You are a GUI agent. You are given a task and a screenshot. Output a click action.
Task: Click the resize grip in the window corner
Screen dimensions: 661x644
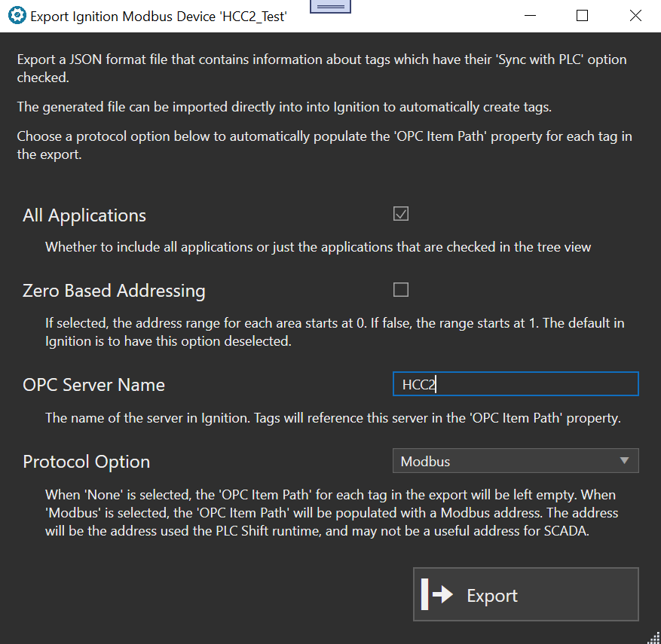pos(653,636)
